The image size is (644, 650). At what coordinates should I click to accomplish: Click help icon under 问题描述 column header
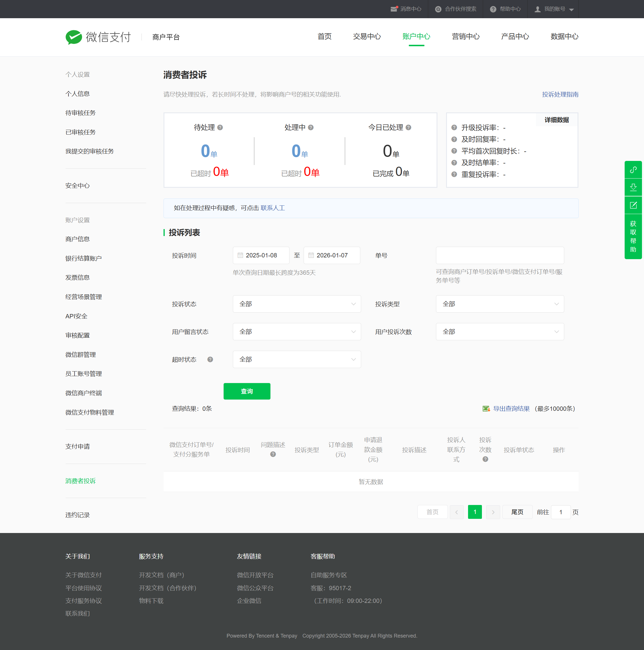click(x=273, y=454)
